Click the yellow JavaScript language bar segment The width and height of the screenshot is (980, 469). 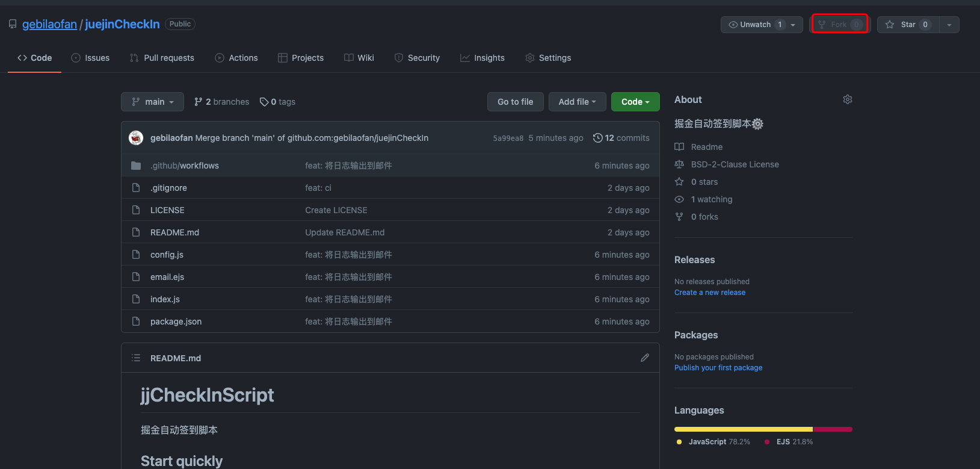click(744, 429)
